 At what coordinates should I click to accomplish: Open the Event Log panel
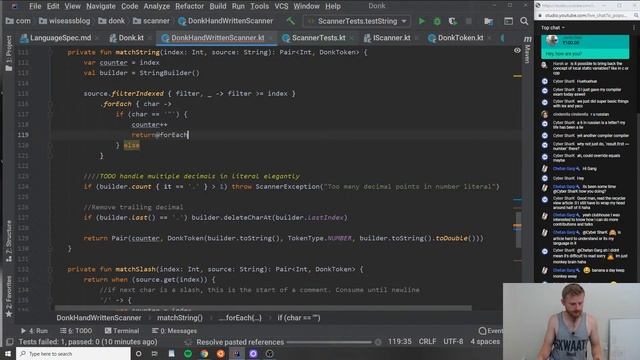point(491,331)
